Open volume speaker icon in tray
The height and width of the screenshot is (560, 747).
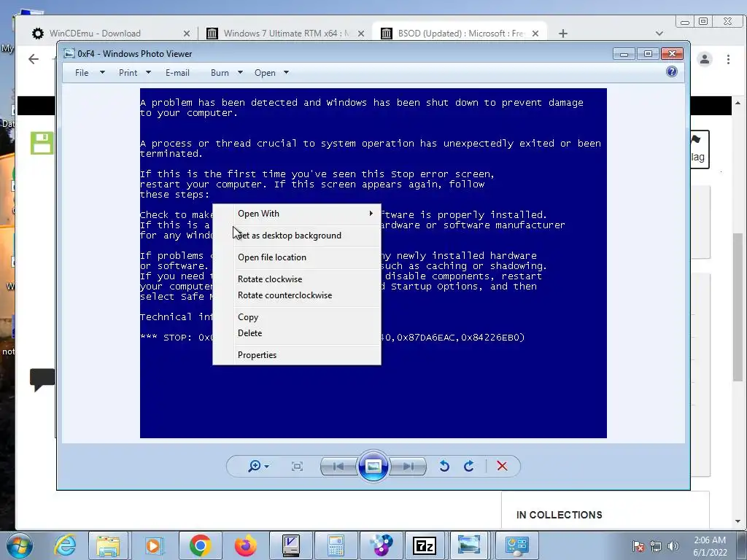(x=673, y=546)
